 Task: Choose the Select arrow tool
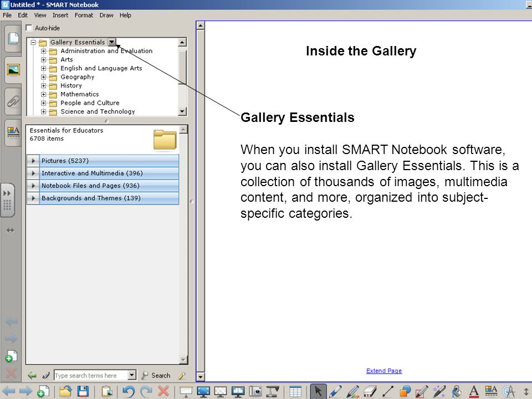[318, 391]
